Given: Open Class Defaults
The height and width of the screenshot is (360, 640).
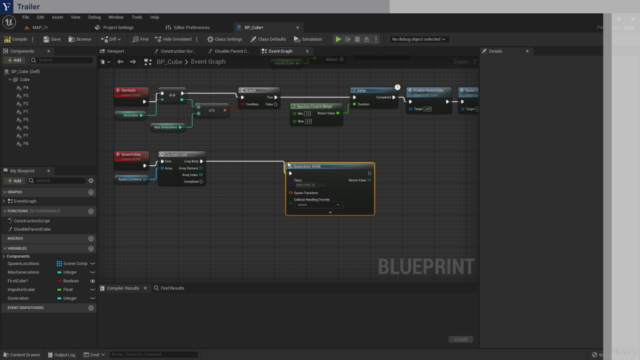Looking at the screenshot, I should pyautogui.click(x=268, y=39).
